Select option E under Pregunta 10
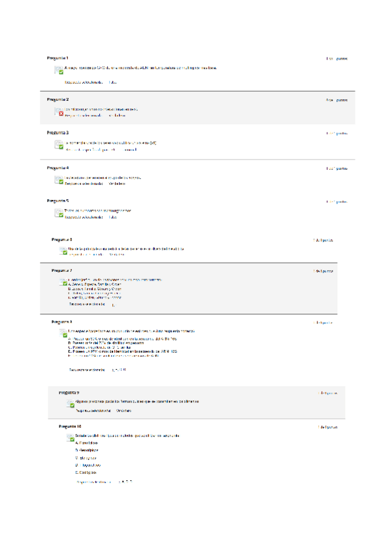Image resolution: width=392 pixels, height=554 pixels. pos(86,472)
